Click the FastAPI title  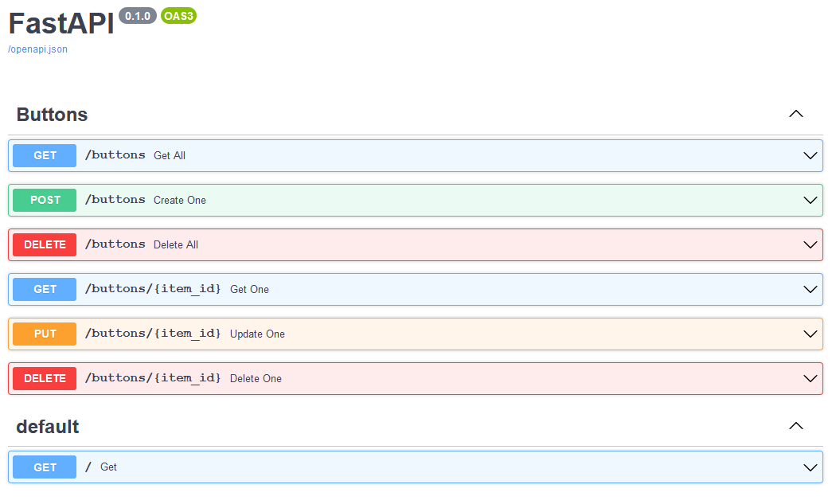pyautogui.click(x=61, y=23)
